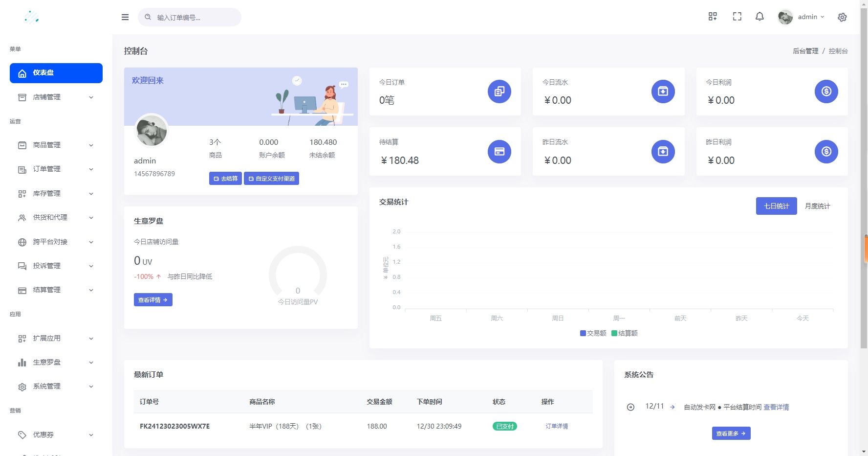
Task: Click the application logo
Action: [x=32, y=17]
